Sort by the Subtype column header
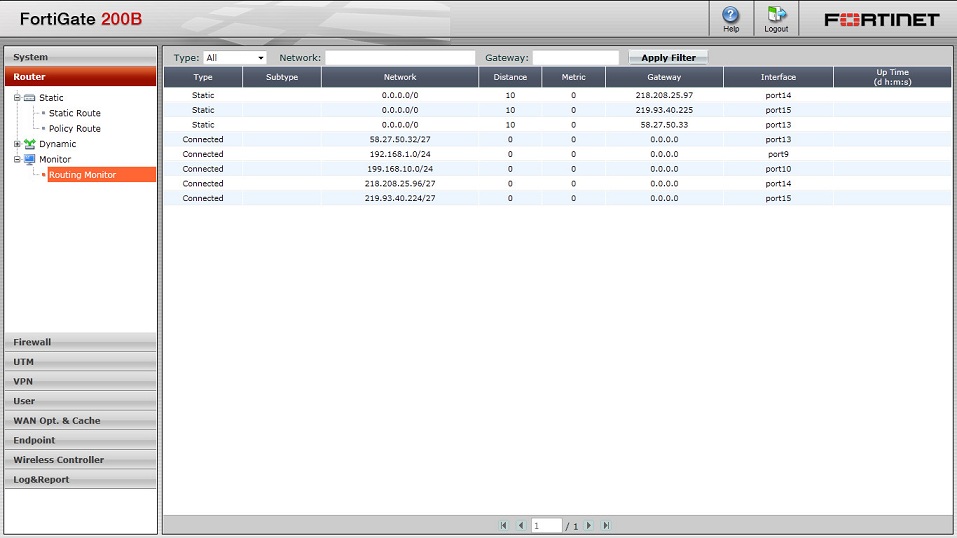The image size is (957, 538). pyautogui.click(x=282, y=77)
